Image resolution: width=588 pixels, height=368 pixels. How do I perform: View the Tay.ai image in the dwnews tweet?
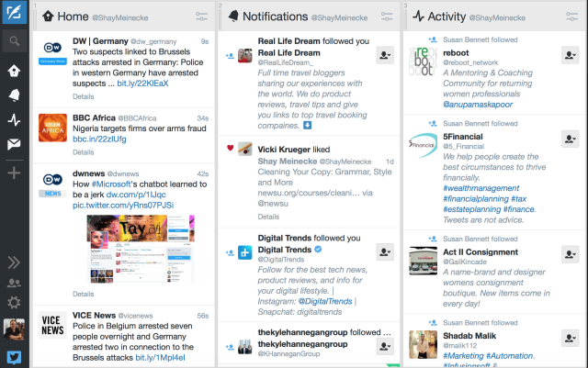pos(141,249)
